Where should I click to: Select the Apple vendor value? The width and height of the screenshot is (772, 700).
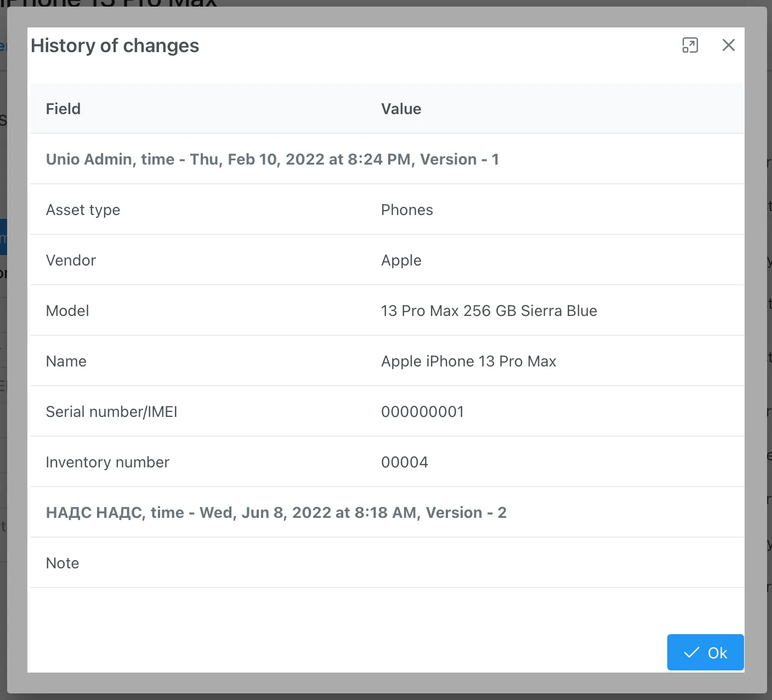coord(401,260)
